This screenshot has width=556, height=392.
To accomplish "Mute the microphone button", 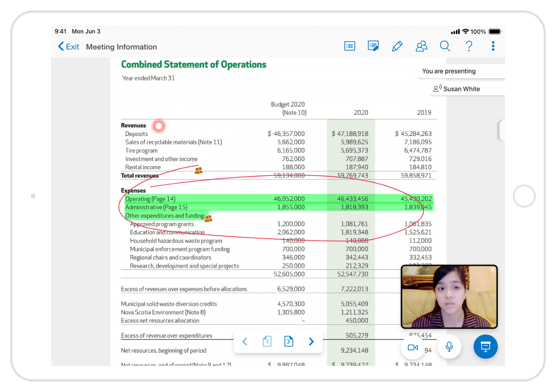I will tap(449, 346).
